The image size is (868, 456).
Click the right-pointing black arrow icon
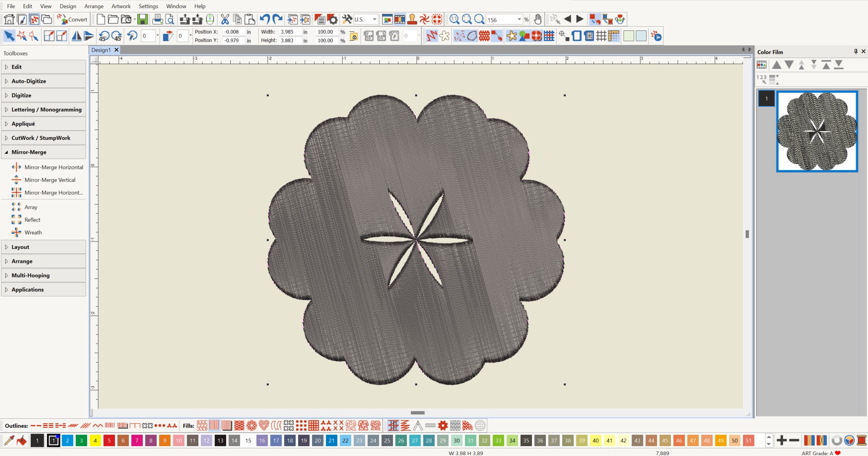580,19
